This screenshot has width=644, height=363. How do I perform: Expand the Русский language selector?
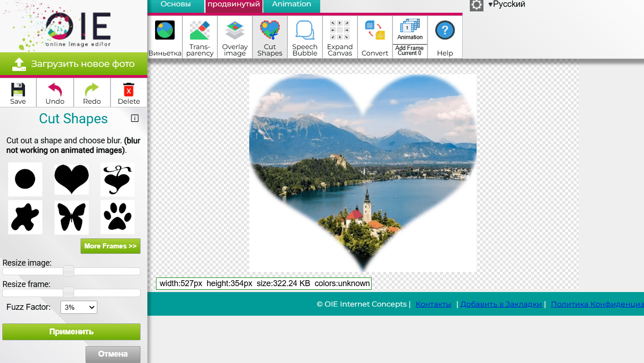tap(506, 5)
